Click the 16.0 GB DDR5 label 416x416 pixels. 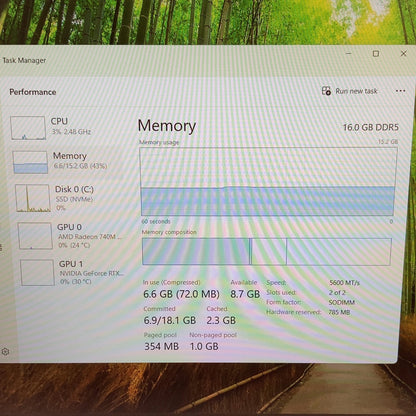pos(371,127)
